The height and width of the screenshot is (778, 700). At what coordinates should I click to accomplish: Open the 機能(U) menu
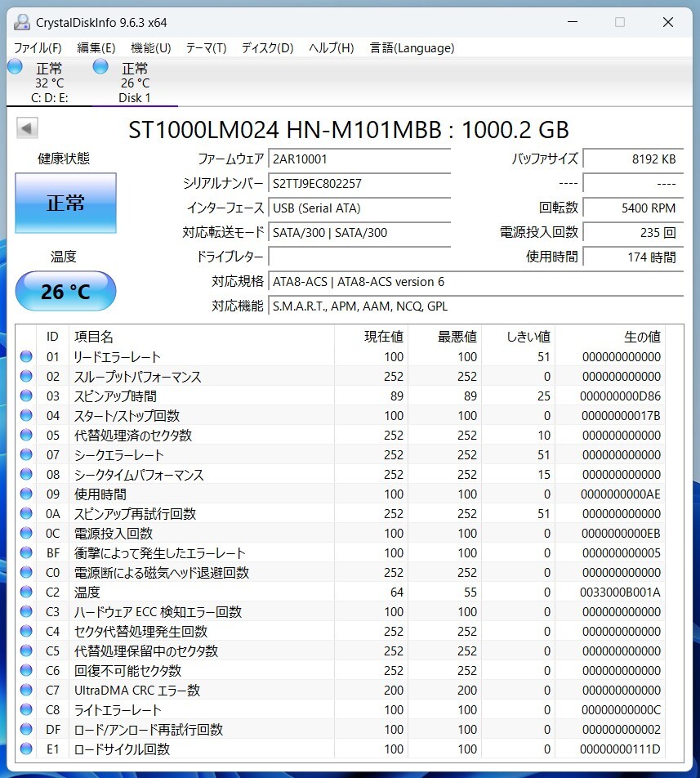click(x=151, y=47)
